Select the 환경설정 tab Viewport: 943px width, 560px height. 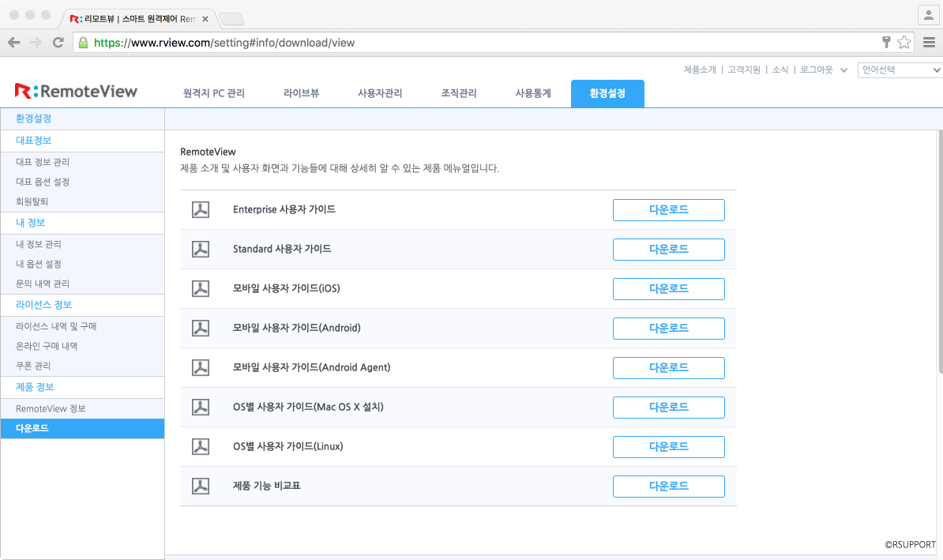(607, 94)
